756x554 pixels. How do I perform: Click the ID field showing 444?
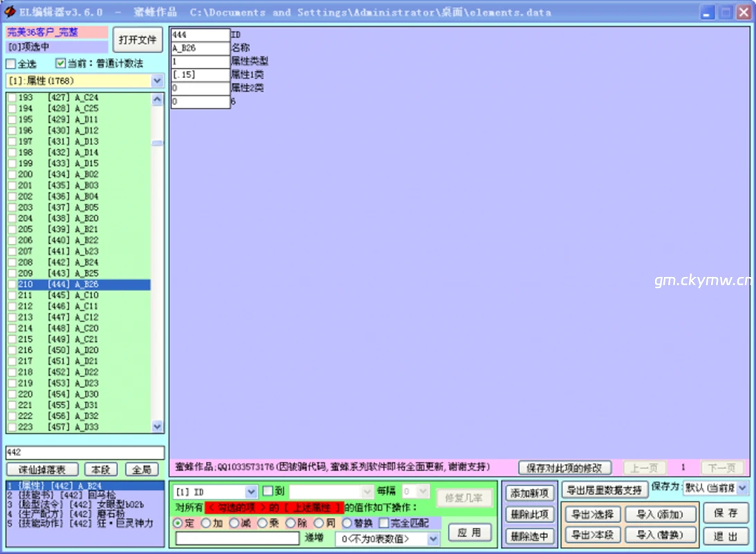(x=200, y=35)
